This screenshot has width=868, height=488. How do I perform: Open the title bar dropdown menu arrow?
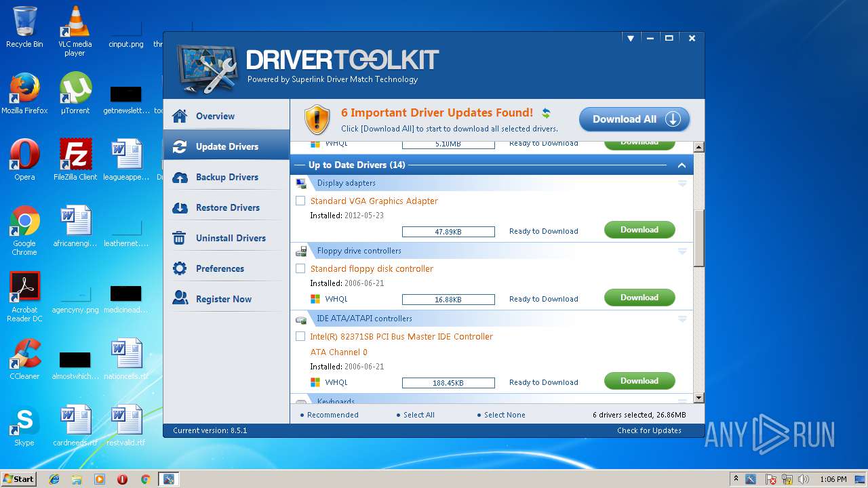[630, 39]
